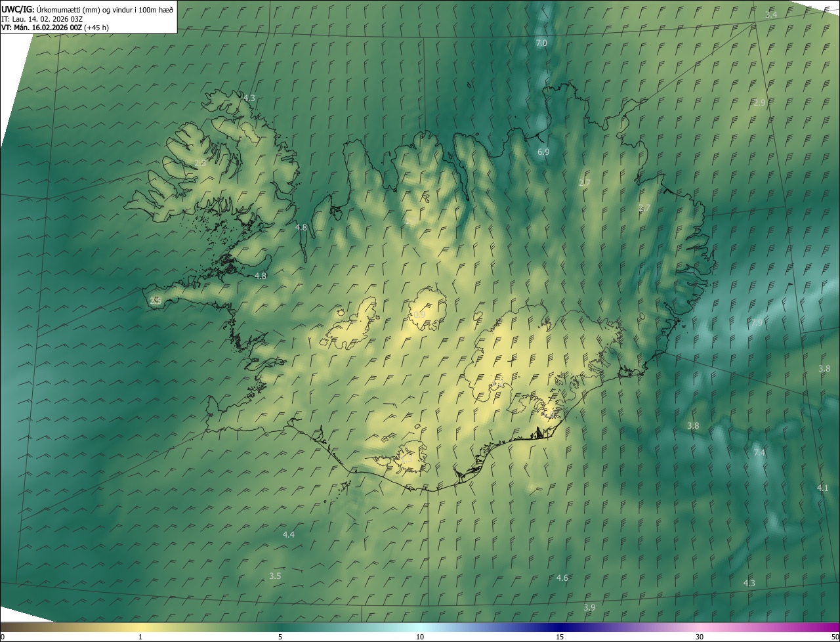Click the 3.4 precipitation value label
Image resolution: width=840 pixels, height=642 pixels.
tap(771, 14)
